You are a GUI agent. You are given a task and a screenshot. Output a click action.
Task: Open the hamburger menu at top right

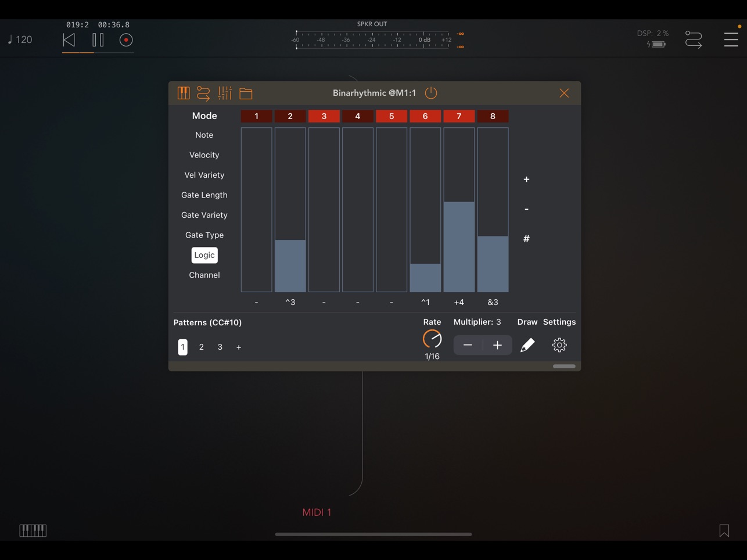731,40
